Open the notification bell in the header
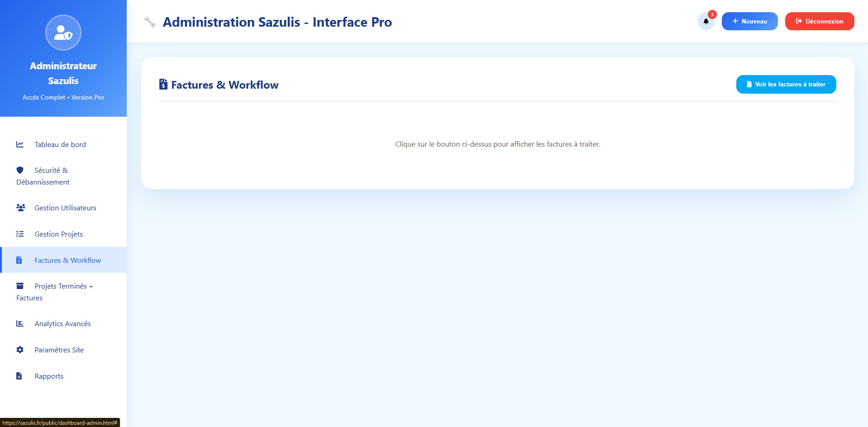The image size is (868, 427). click(706, 21)
